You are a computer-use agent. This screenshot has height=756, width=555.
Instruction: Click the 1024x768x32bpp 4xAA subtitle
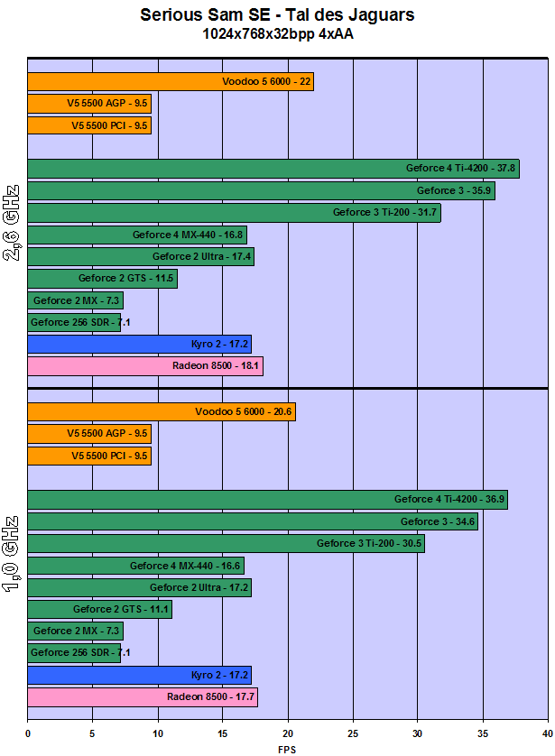coord(277,36)
